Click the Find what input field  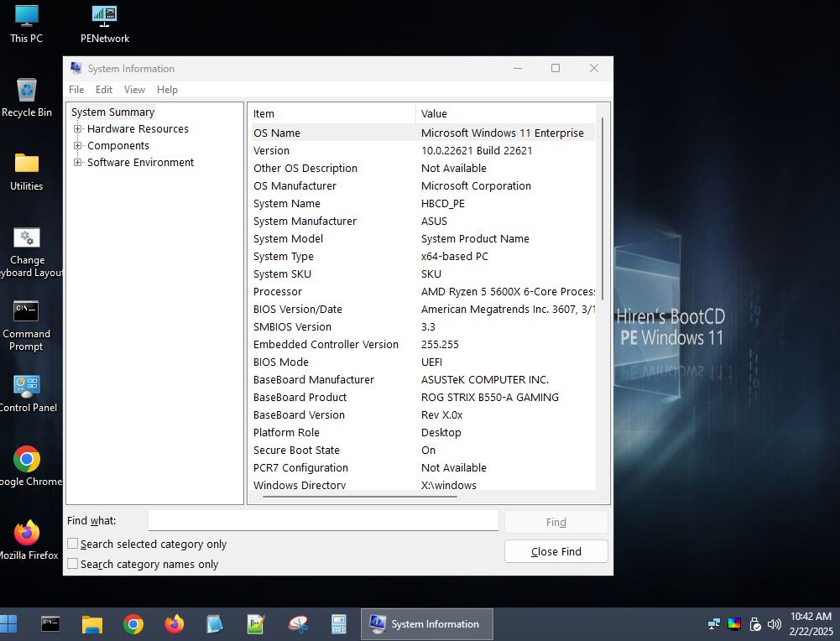click(323, 520)
